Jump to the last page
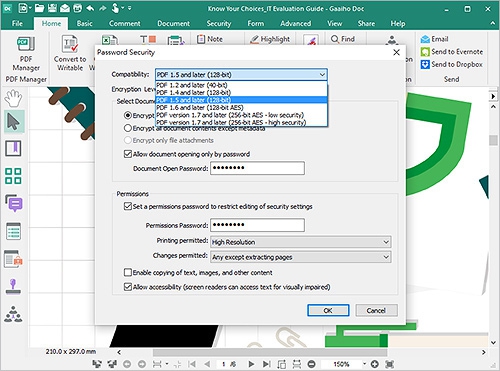This screenshot has width=500, height=371. click(266, 364)
